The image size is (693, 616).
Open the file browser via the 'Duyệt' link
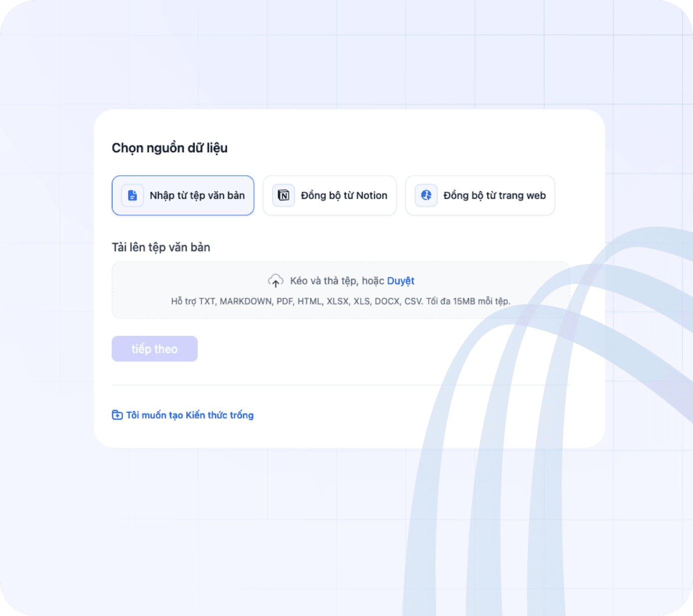coord(401,281)
